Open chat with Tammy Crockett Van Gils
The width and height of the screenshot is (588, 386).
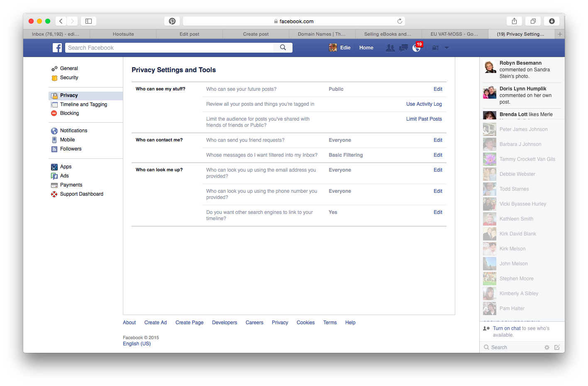pyautogui.click(x=522, y=159)
